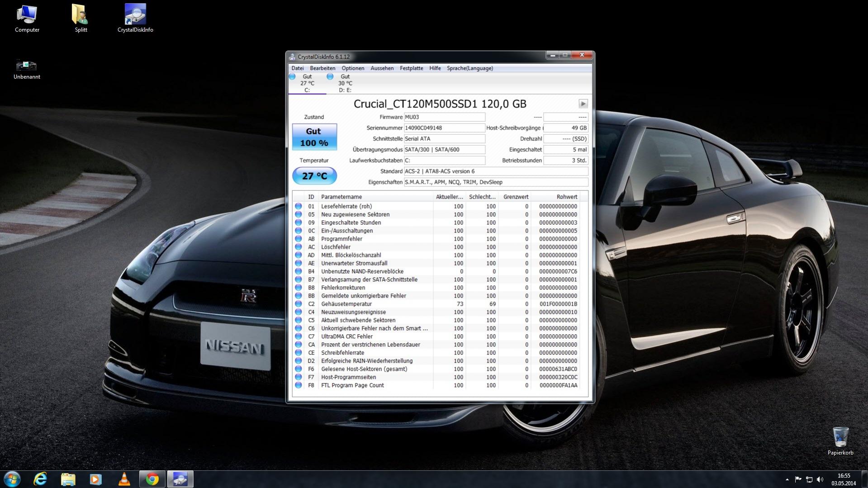Open network status tray icon
Image resolution: width=868 pixels, height=488 pixels.
point(809,479)
